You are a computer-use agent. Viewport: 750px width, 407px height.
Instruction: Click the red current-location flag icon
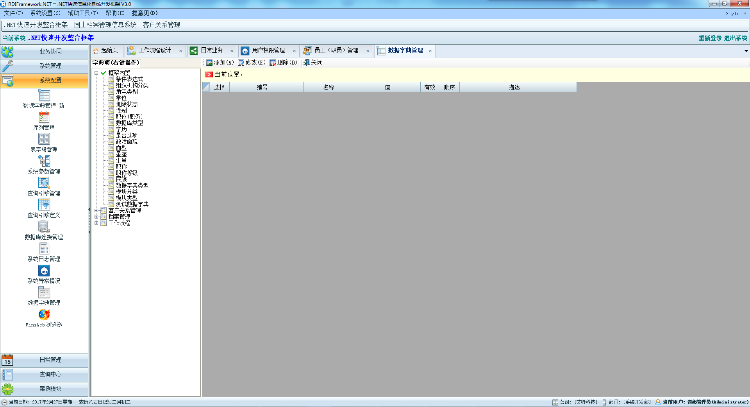pyautogui.click(x=209, y=75)
